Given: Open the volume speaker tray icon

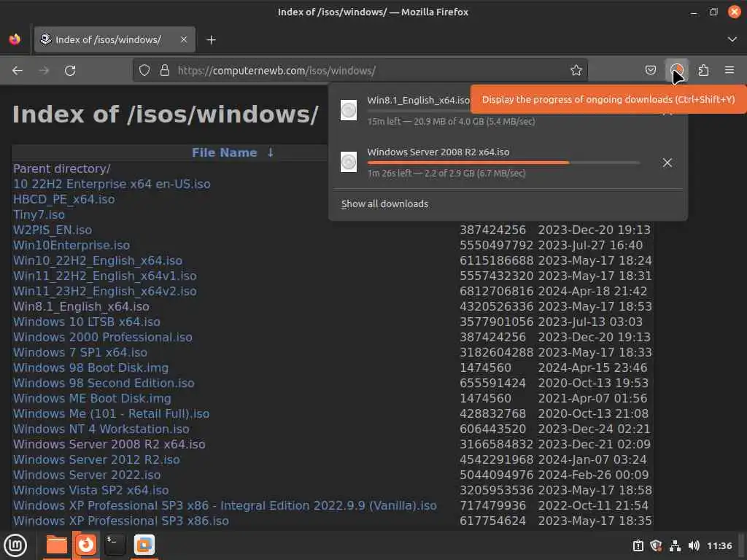Looking at the screenshot, I should point(694,545).
